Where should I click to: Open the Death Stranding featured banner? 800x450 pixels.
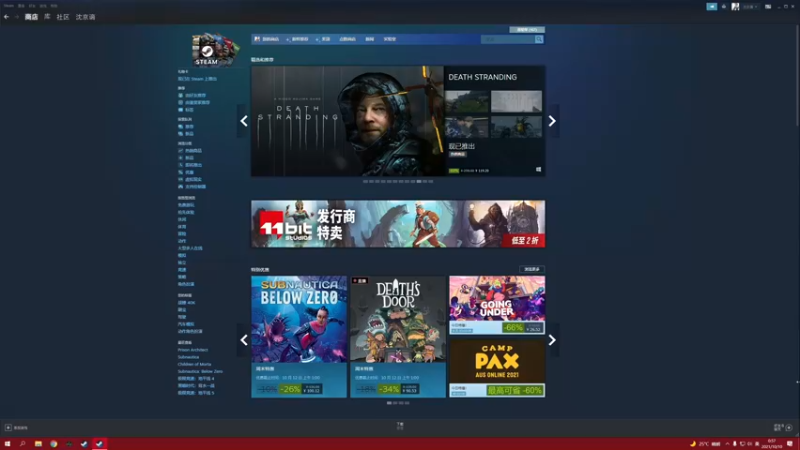(x=347, y=121)
